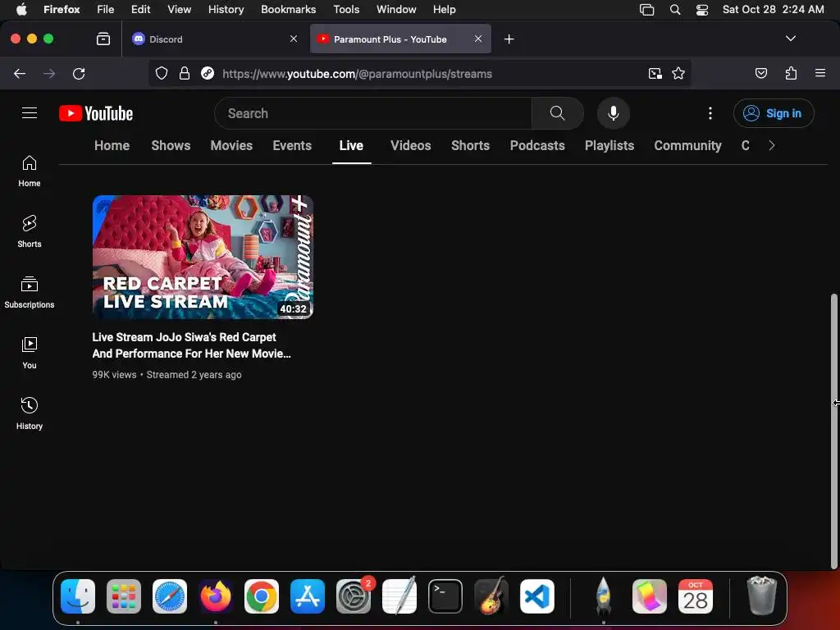Open macOS Control Center
Screen dimensions: 840x630
point(702,10)
